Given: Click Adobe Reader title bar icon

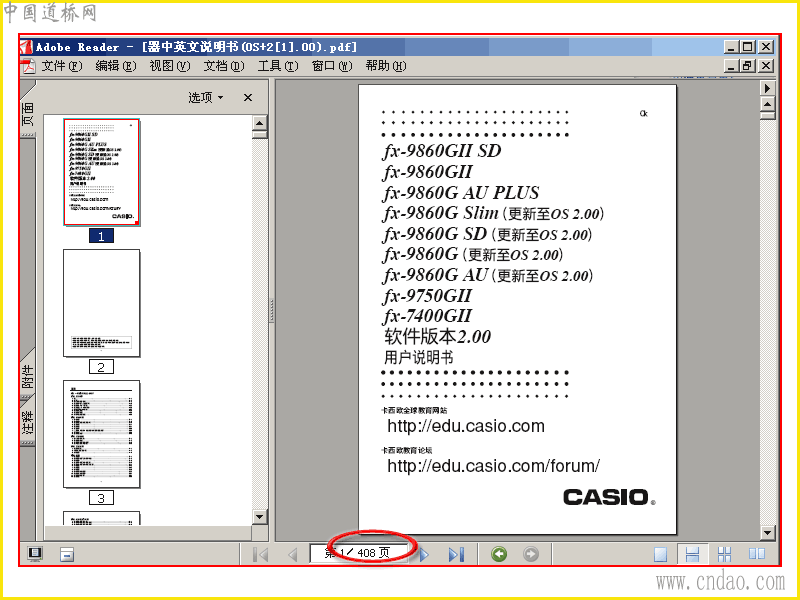Looking at the screenshot, I should 27,47.
